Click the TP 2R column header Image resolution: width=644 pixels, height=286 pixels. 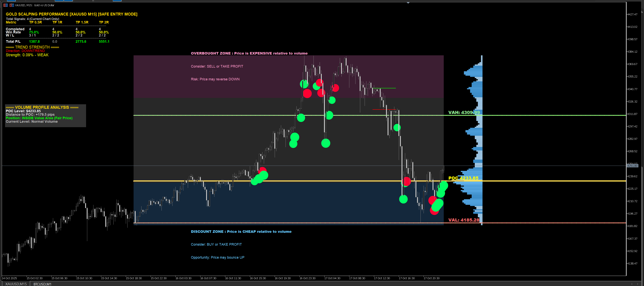tap(104, 22)
